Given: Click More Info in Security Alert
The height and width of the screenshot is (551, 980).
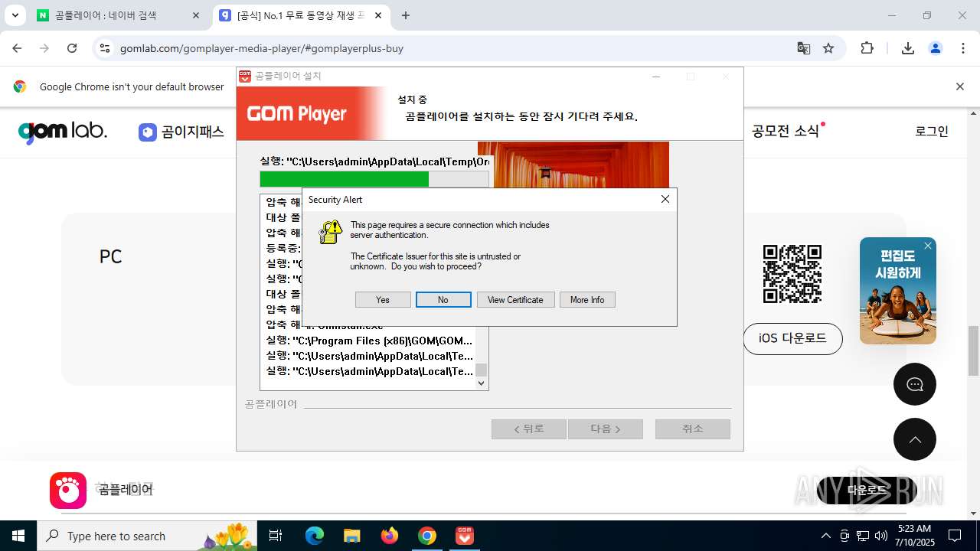Looking at the screenshot, I should [x=587, y=300].
